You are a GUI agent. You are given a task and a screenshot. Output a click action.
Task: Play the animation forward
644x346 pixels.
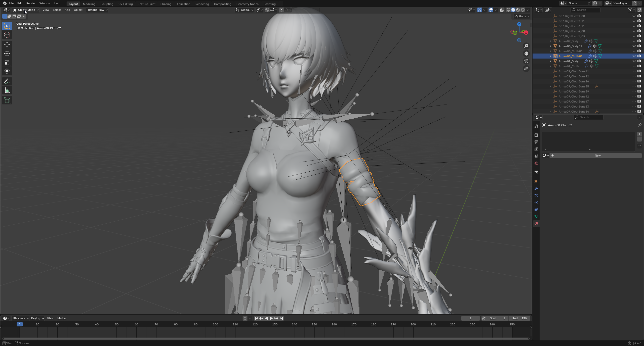click(x=271, y=318)
